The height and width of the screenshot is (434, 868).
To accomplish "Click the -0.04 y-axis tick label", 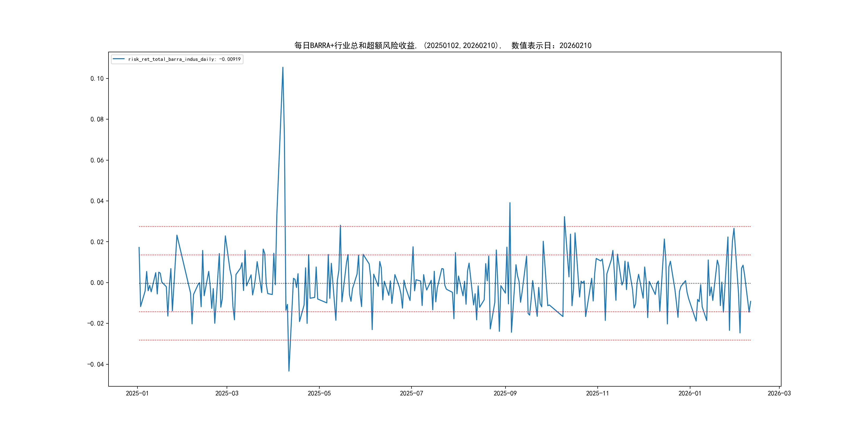I will tap(95, 364).
